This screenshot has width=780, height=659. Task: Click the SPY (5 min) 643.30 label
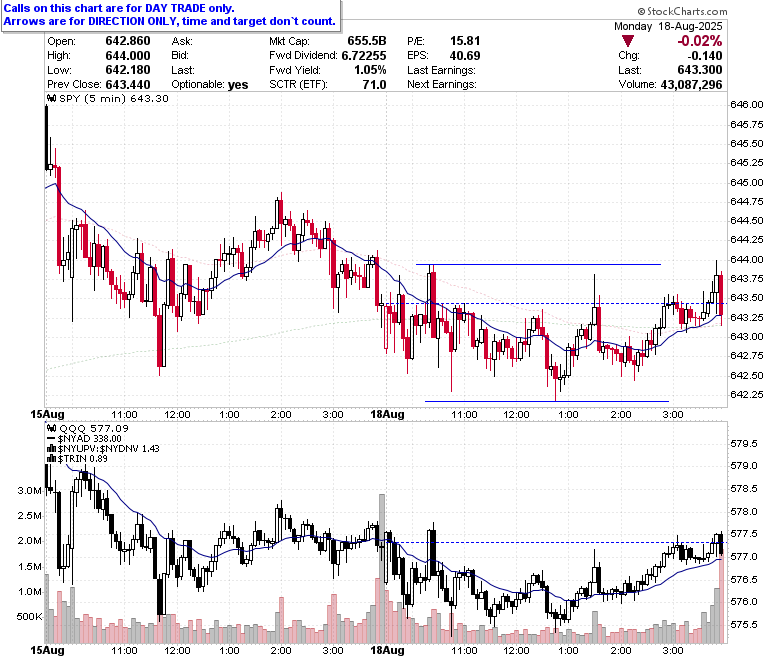coord(114,98)
